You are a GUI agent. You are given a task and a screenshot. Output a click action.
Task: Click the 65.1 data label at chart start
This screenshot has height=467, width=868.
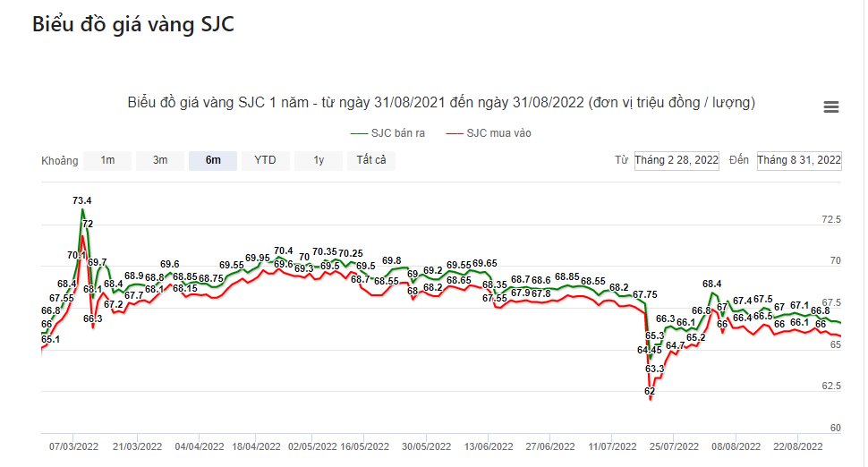[50, 339]
